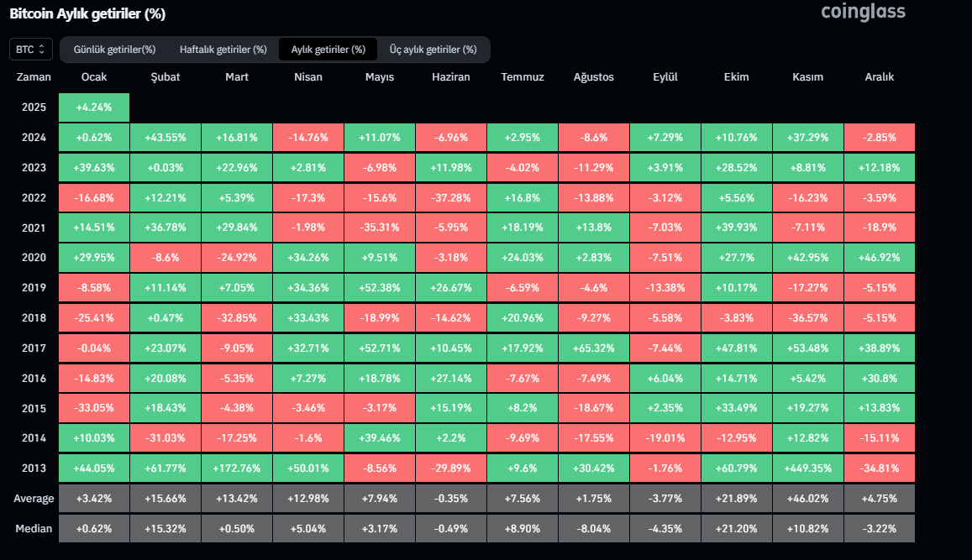972x560 pixels.
Task: Click the 2024 Şubat +43.55% cell
Action: (x=165, y=138)
